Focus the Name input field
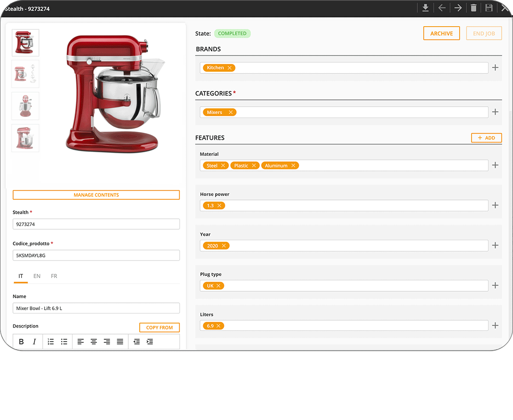This screenshot has width=513, height=420. point(96,308)
